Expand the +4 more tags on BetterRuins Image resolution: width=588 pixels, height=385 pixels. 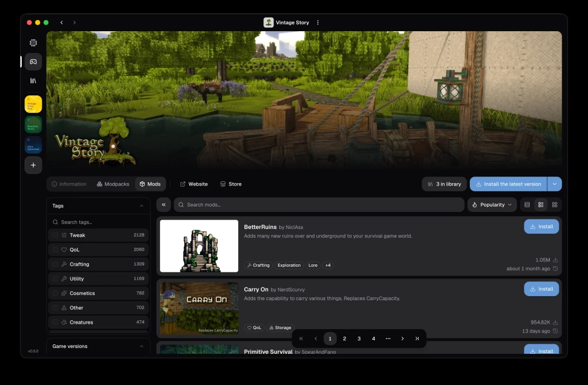tap(328, 265)
